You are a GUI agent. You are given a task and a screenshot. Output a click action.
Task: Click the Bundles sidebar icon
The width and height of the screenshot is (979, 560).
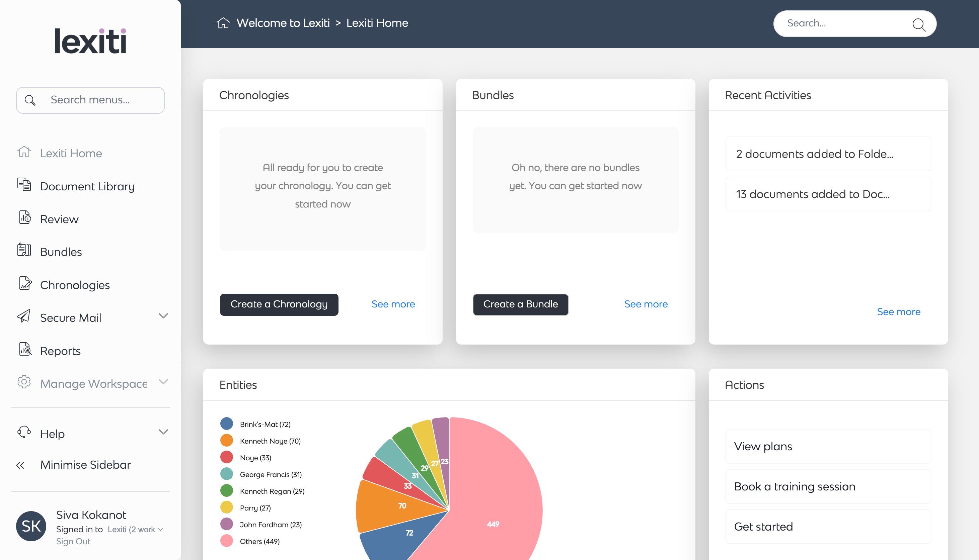pyautogui.click(x=24, y=250)
